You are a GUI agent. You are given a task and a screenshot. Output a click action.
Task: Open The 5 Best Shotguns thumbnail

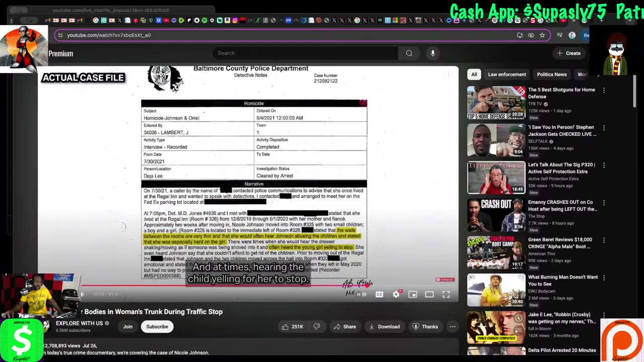point(496,103)
